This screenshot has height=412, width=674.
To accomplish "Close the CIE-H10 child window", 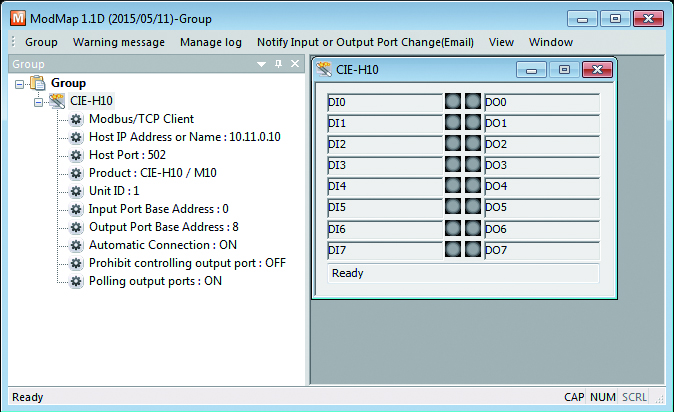I will click(597, 70).
